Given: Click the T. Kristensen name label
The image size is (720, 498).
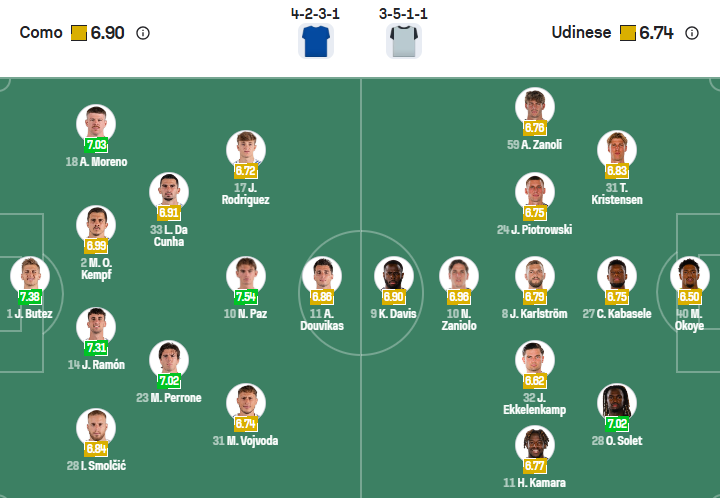Looking at the screenshot, I should pyautogui.click(x=617, y=193).
